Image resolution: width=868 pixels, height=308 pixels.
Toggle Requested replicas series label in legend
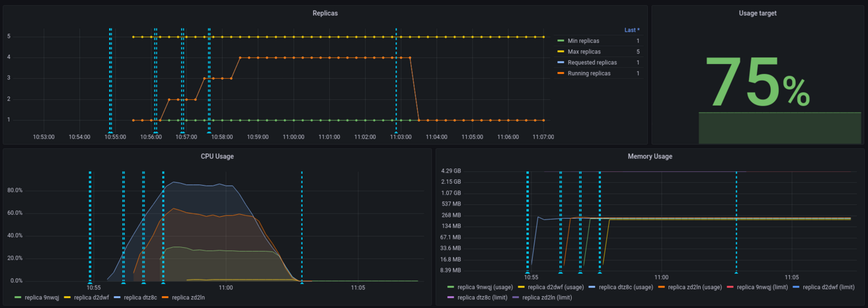592,63
